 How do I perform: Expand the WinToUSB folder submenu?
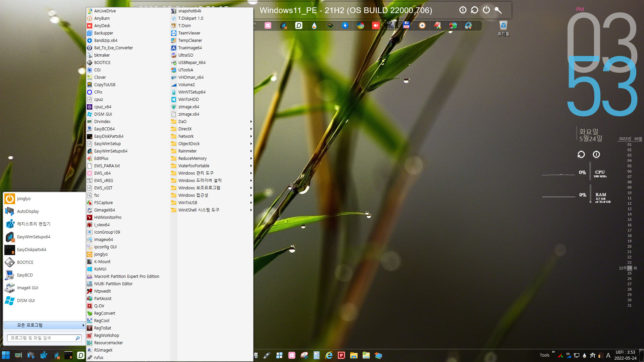pyautogui.click(x=212, y=203)
